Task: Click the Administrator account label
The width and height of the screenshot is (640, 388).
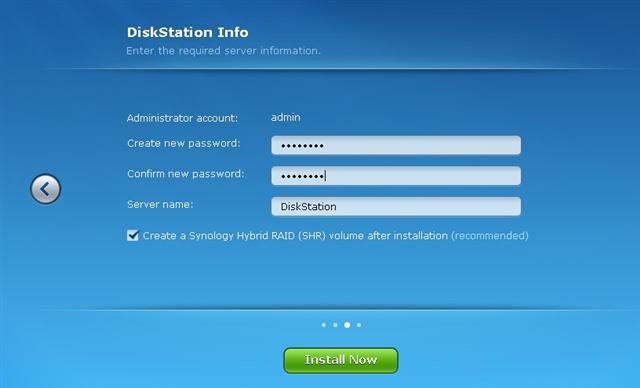Action: [x=182, y=118]
